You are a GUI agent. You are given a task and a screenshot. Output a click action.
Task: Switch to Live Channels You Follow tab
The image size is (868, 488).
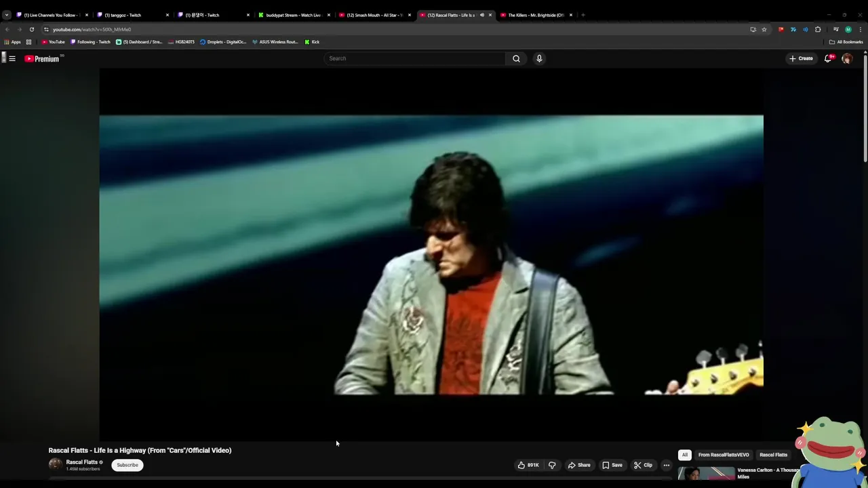52,15
